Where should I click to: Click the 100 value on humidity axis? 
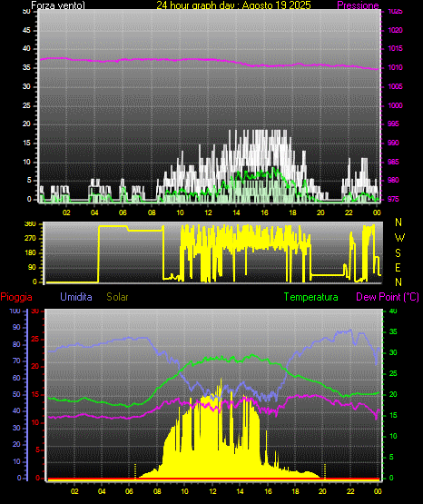tap(15, 311)
